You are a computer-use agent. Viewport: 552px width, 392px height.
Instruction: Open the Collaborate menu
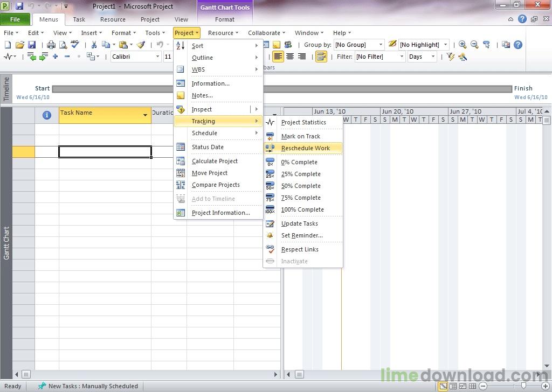[266, 33]
